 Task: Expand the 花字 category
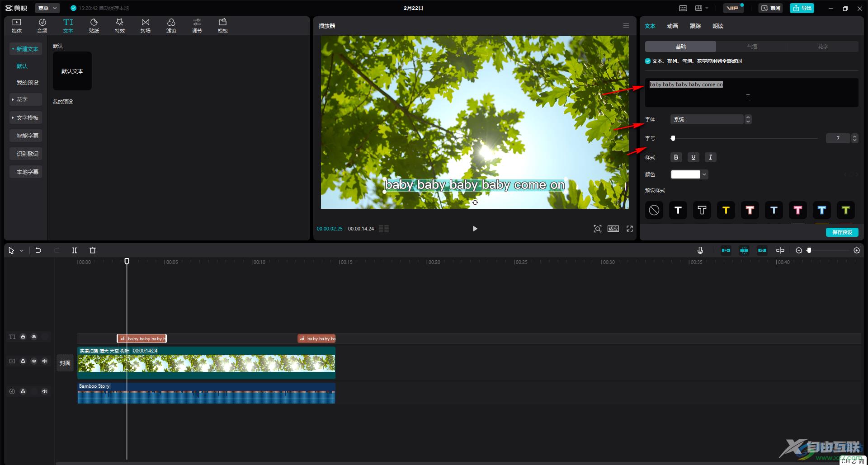[x=26, y=99]
